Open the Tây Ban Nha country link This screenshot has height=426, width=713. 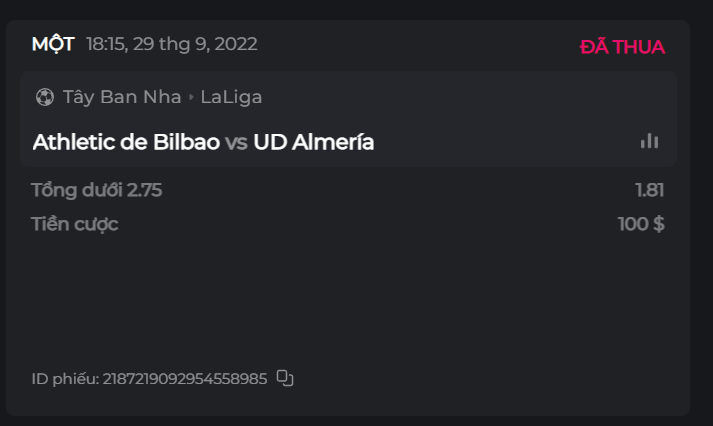(122, 97)
